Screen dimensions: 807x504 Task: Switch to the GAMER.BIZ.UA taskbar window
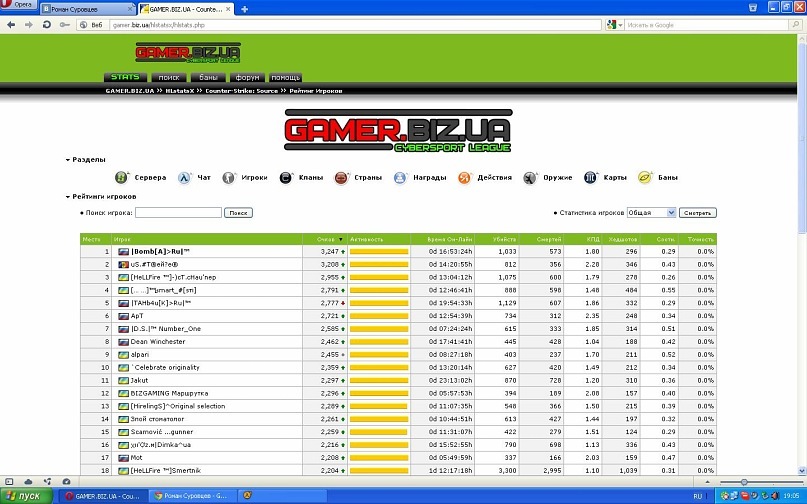(102, 496)
